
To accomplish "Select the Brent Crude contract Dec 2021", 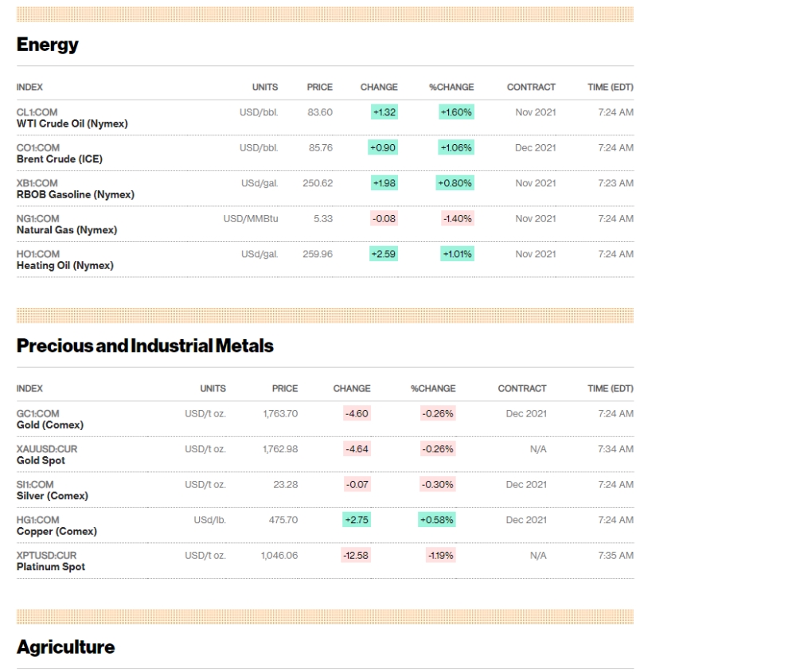I will [x=536, y=148].
